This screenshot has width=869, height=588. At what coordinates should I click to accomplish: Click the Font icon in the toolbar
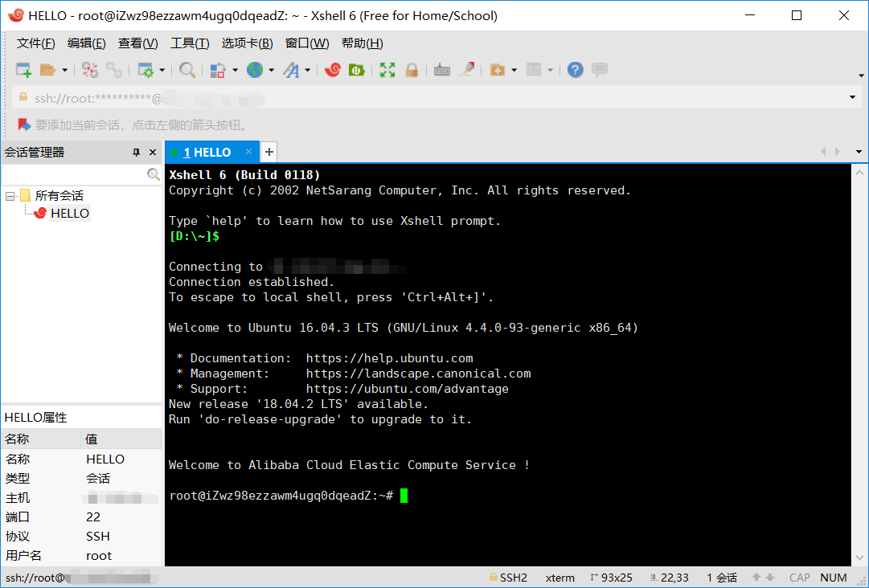pyautogui.click(x=292, y=70)
